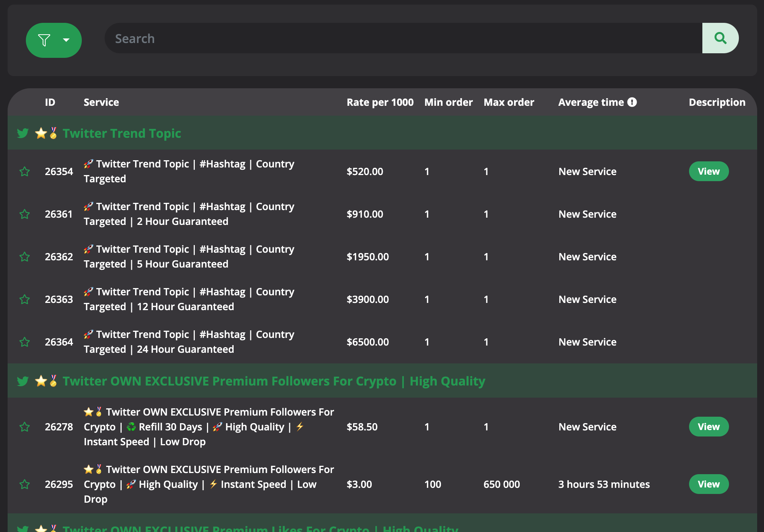Screen dimensions: 764x532
Task: Favorite service 26363 with its star
Action: tap(25, 299)
